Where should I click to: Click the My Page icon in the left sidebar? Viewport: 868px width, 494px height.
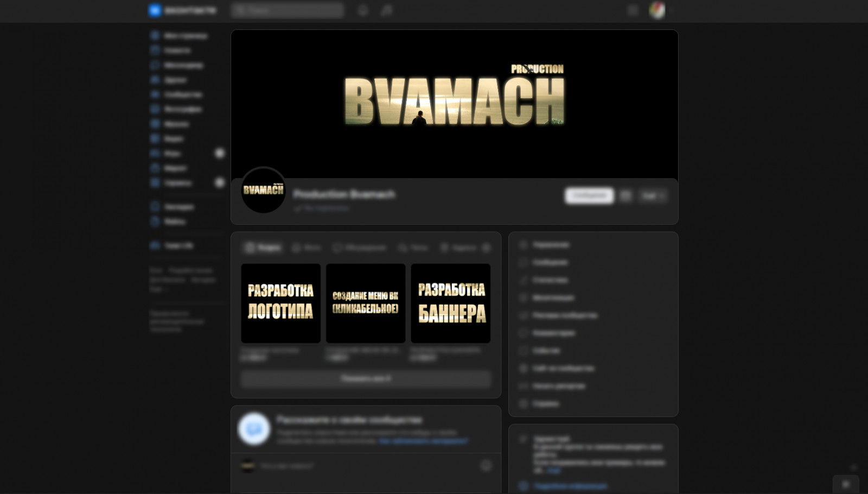[x=155, y=35]
